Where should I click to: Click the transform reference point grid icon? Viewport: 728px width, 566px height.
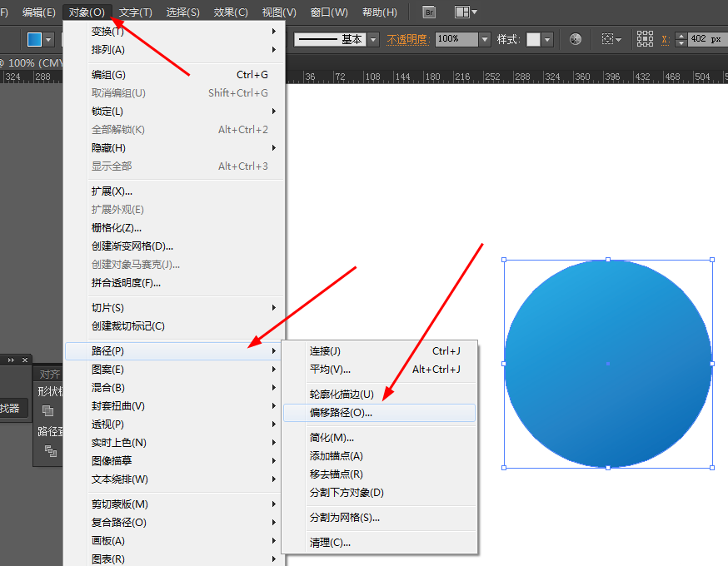point(645,39)
